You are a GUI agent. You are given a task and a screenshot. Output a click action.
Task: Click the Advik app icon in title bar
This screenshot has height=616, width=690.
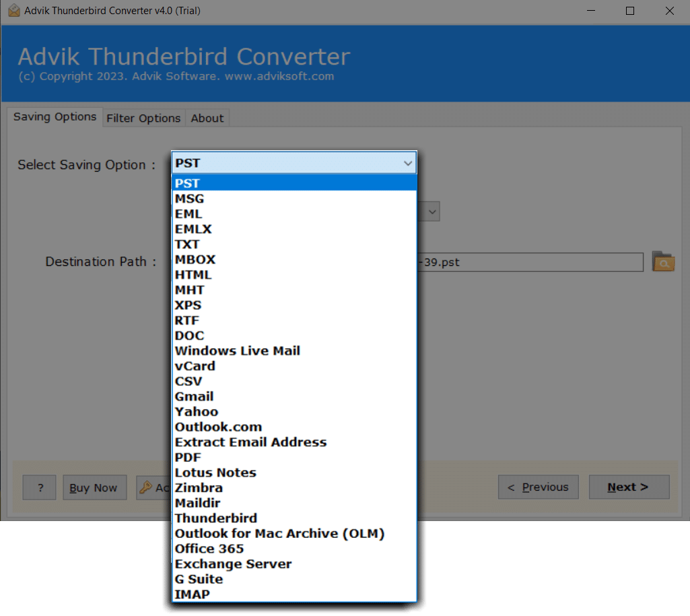[13, 10]
